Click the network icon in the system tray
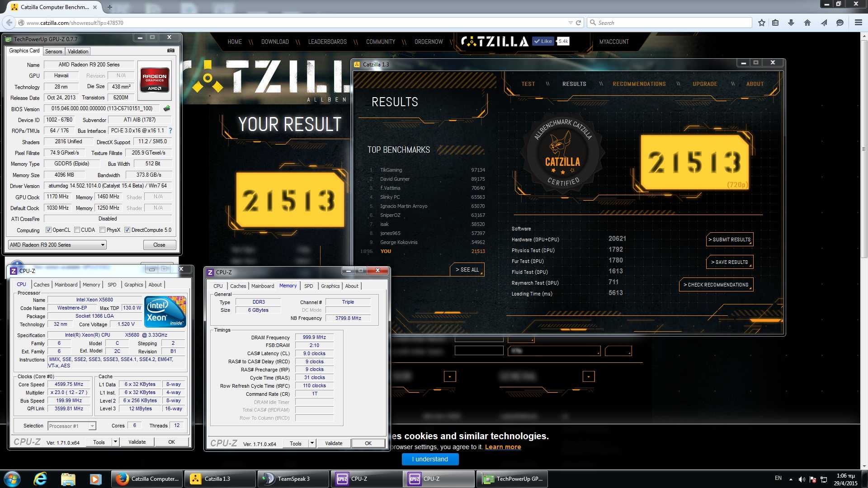Viewport: 868px width, 488px height. 824,479
